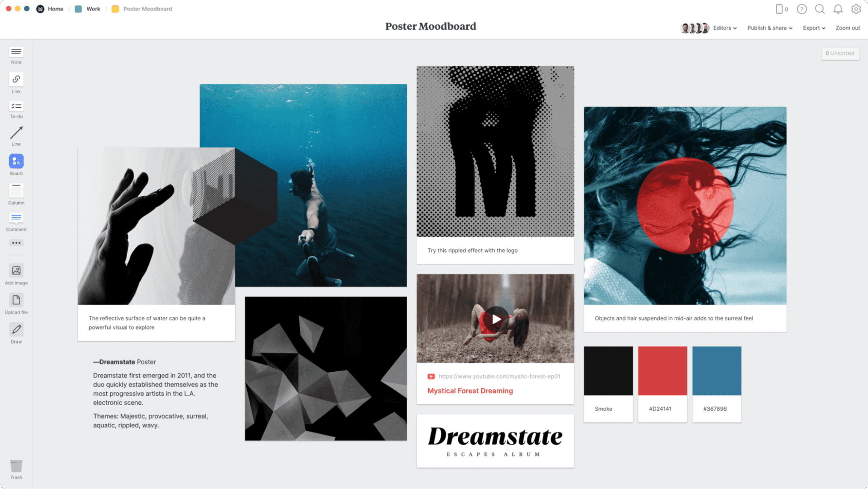Expand the Editors dropdown menu
868x489 pixels.
723,27
